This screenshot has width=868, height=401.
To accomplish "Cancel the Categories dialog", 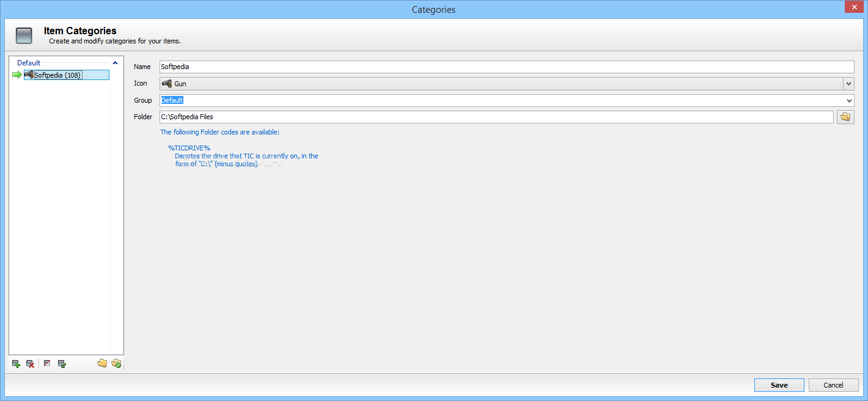I will [834, 385].
